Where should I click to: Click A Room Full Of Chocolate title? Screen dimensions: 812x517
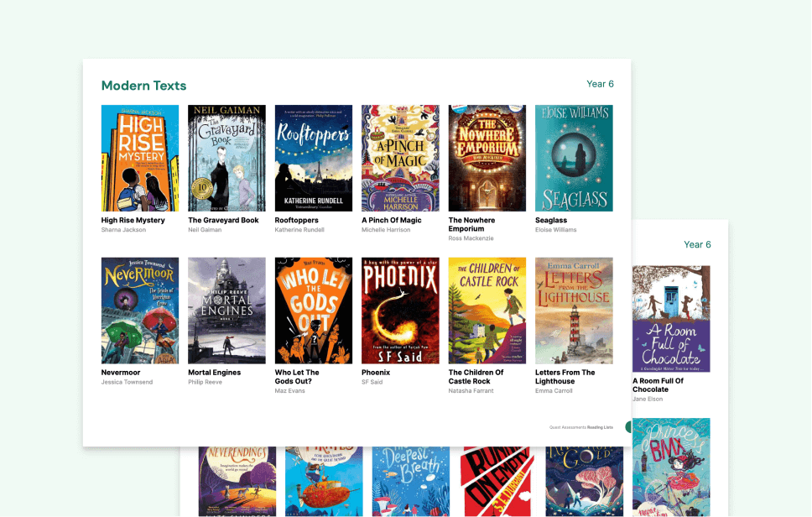click(658, 385)
